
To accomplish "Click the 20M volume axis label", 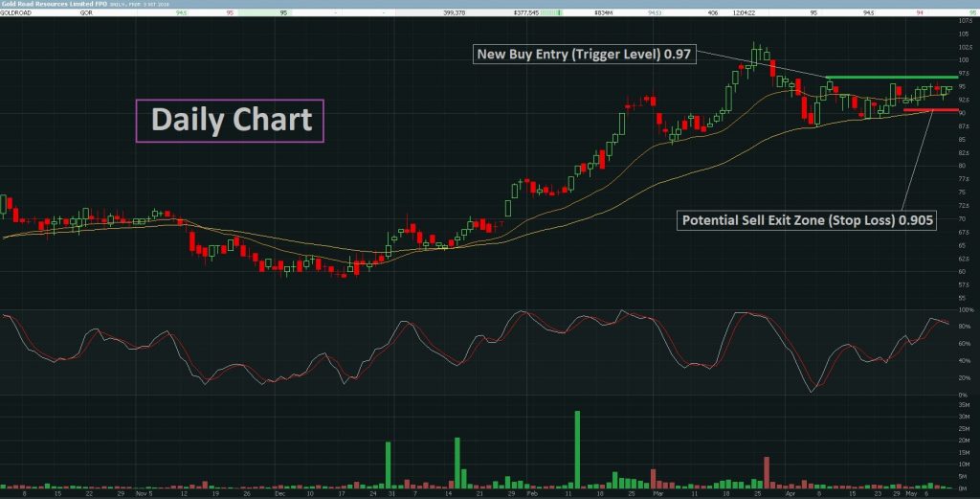I will [x=964, y=441].
